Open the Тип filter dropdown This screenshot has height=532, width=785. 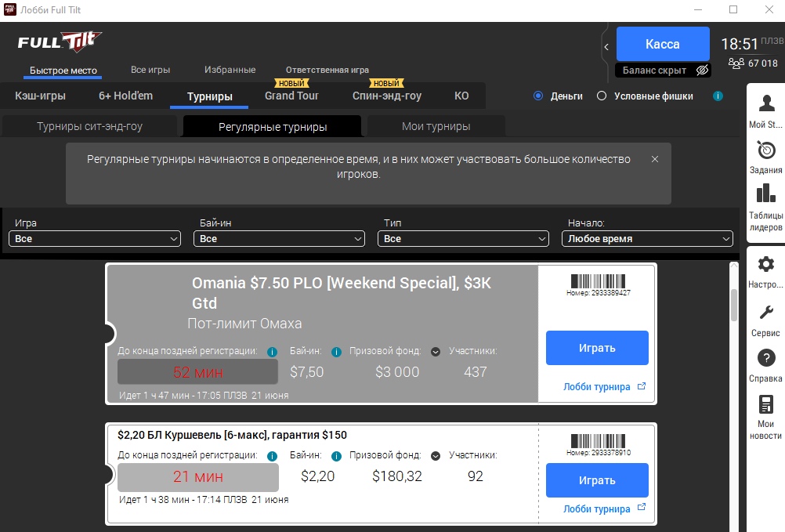(463, 239)
